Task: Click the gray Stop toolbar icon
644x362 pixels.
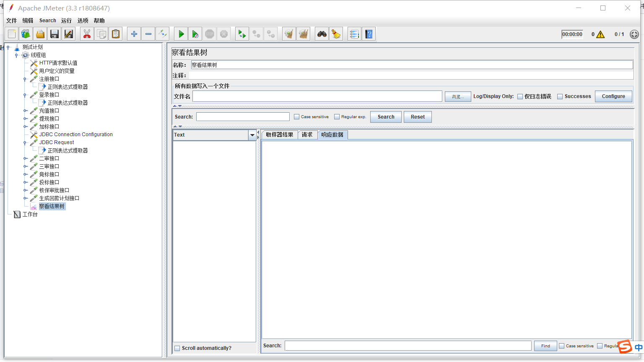Action: point(210,34)
